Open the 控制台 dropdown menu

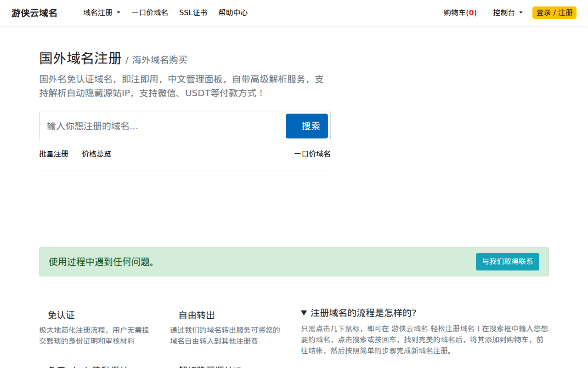point(507,12)
